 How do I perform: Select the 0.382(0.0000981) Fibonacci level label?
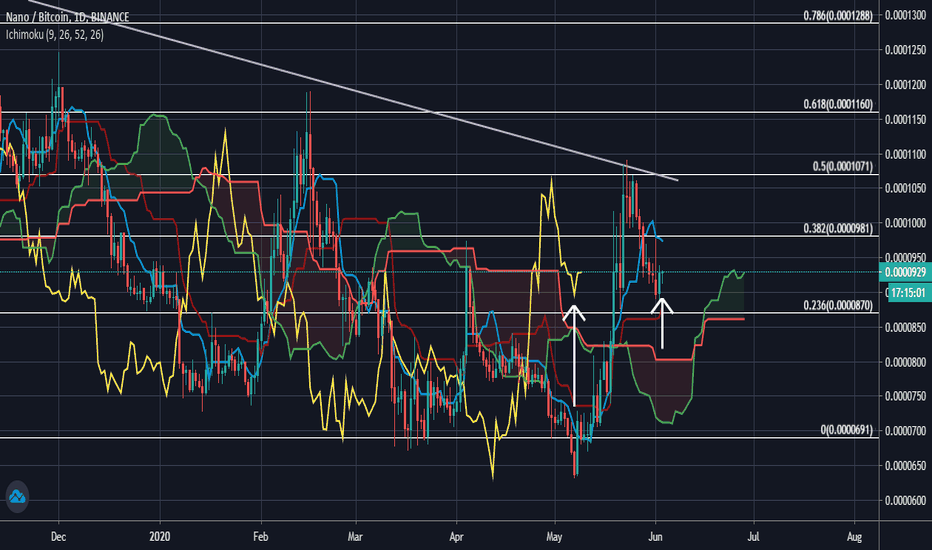(x=838, y=228)
